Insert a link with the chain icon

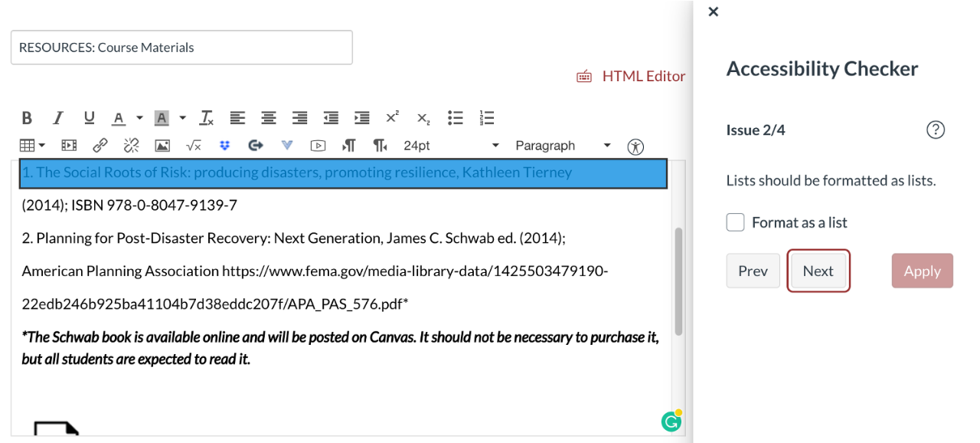pos(100,146)
